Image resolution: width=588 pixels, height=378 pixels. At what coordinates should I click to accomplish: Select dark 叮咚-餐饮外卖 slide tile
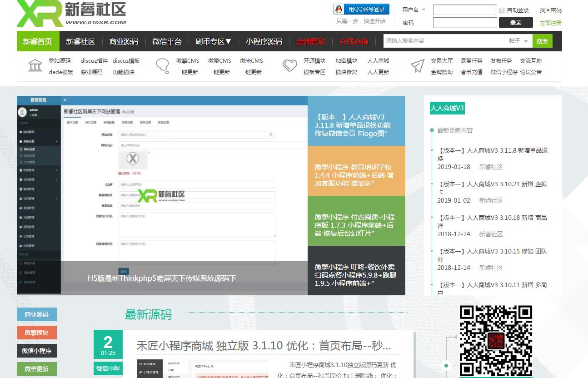(356, 271)
